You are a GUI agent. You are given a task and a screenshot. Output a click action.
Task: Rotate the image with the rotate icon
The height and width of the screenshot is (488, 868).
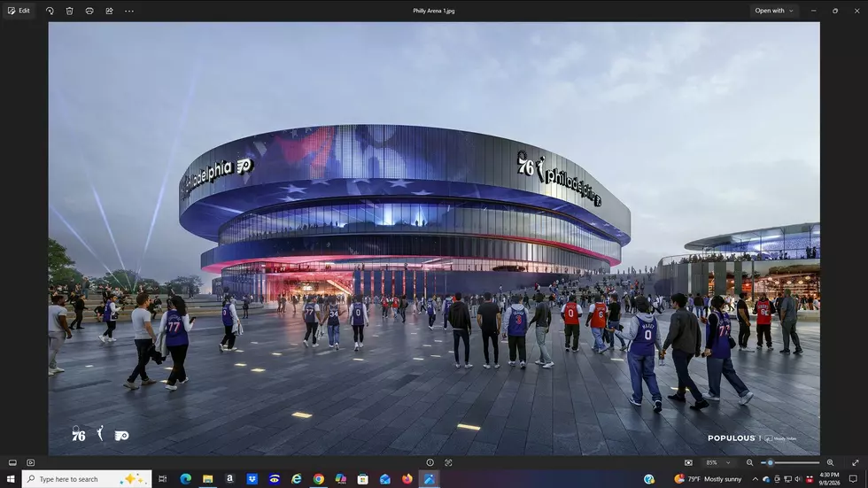(50, 11)
